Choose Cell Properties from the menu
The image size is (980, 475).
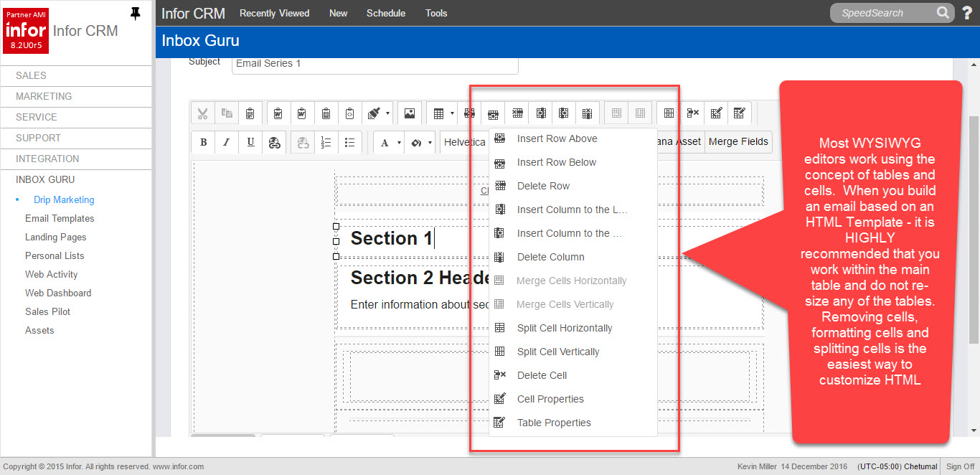click(573, 399)
